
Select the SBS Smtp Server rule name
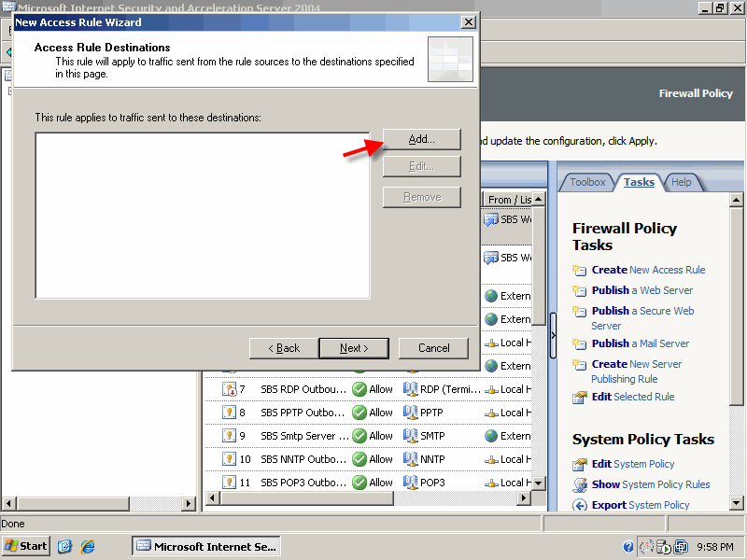pyautogui.click(x=305, y=436)
